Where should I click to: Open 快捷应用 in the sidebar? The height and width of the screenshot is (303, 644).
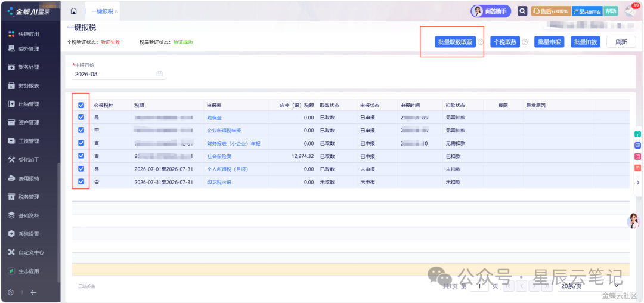[29, 34]
